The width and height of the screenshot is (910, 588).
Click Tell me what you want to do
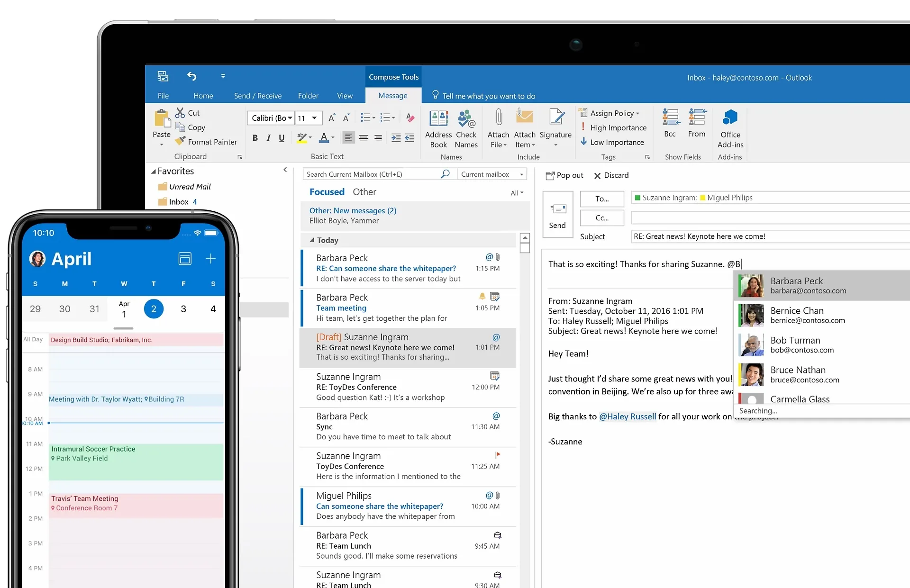point(483,96)
